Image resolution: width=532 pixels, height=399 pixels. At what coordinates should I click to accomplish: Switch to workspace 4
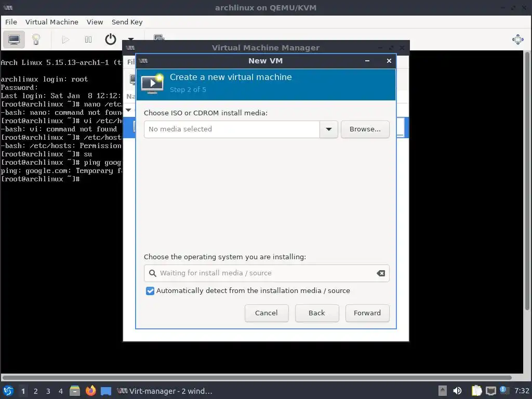click(x=61, y=391)
